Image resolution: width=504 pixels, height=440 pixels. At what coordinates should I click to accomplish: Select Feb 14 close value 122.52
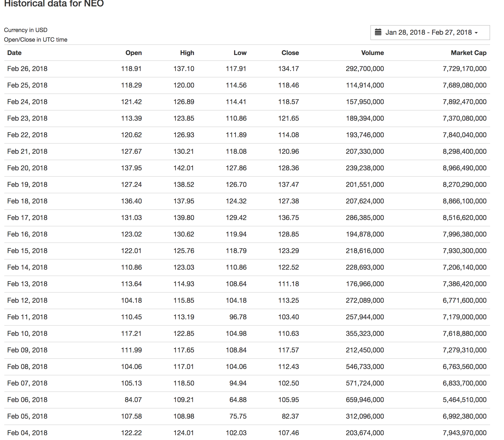289,268
